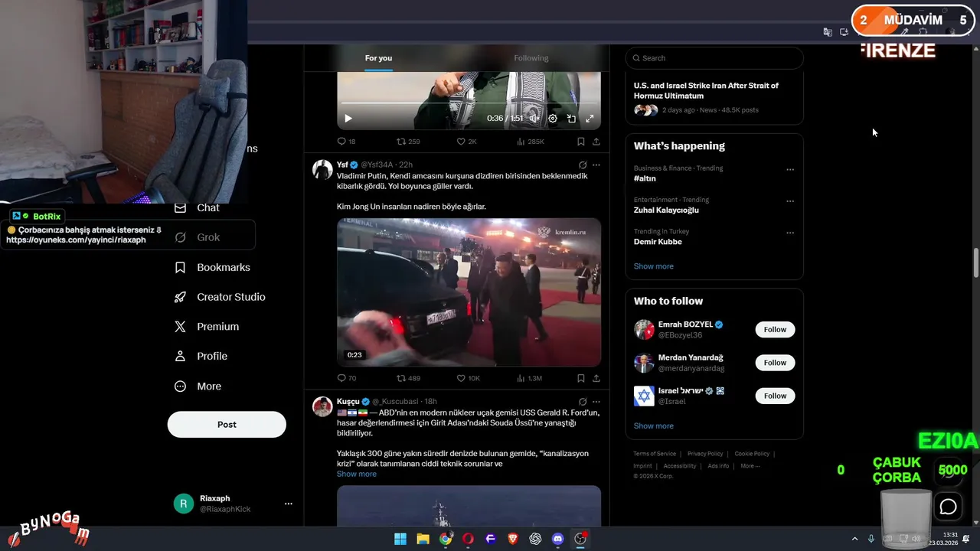The height and width of the screenshot is (551, 980).
Task: Expand Kuşçu post with Show more
Action: coord(357,474)
